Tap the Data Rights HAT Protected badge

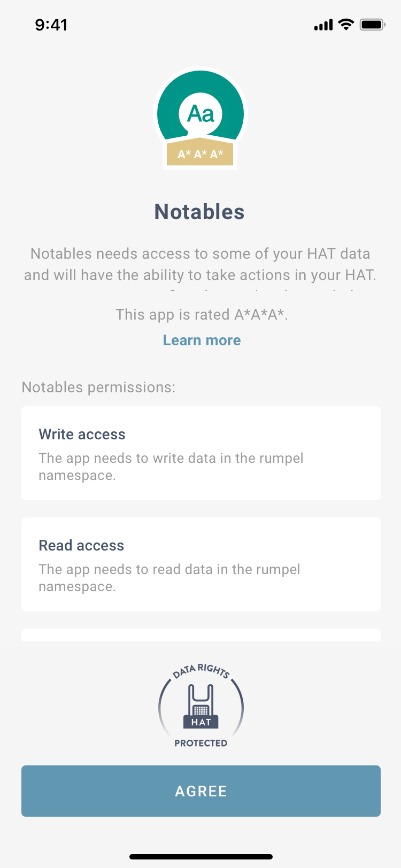click(x=201, y=706)
